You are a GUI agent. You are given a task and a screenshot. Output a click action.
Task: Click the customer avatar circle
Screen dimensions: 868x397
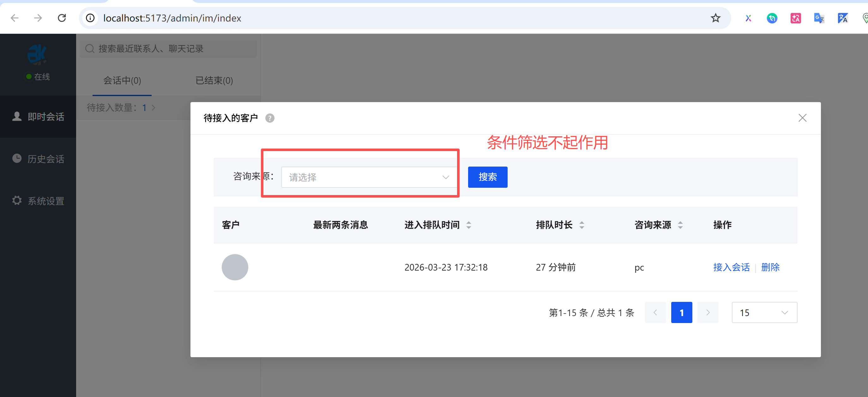pyautogui.click(x=235, y=267)
